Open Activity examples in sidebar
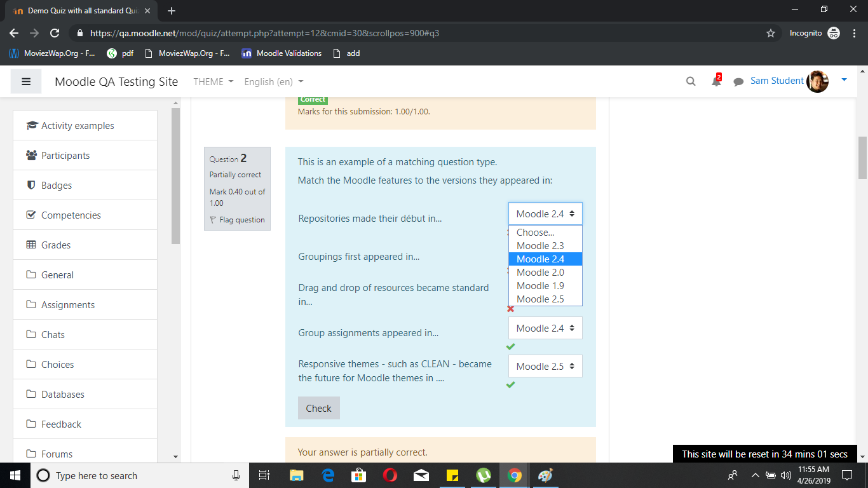868x488 pixels. tap(85, 126)
